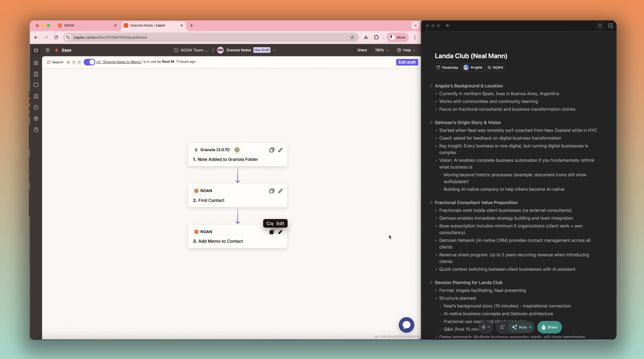This screenshot has width=644, height=359.
Task: View site information icon in address bar
Action: point(68,38)
